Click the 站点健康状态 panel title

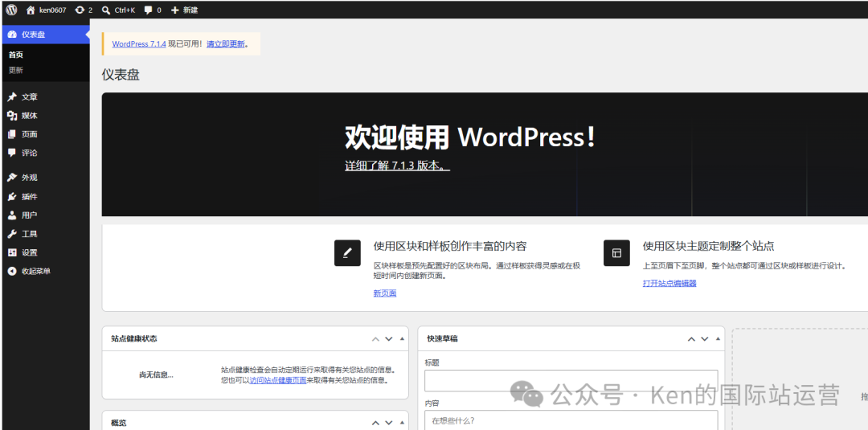[x=134, y=338]
